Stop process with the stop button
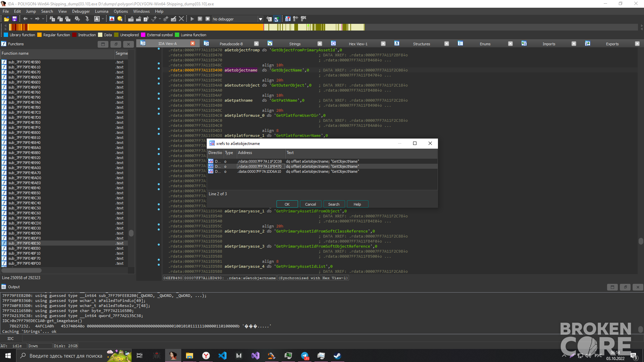 [208, 19]
